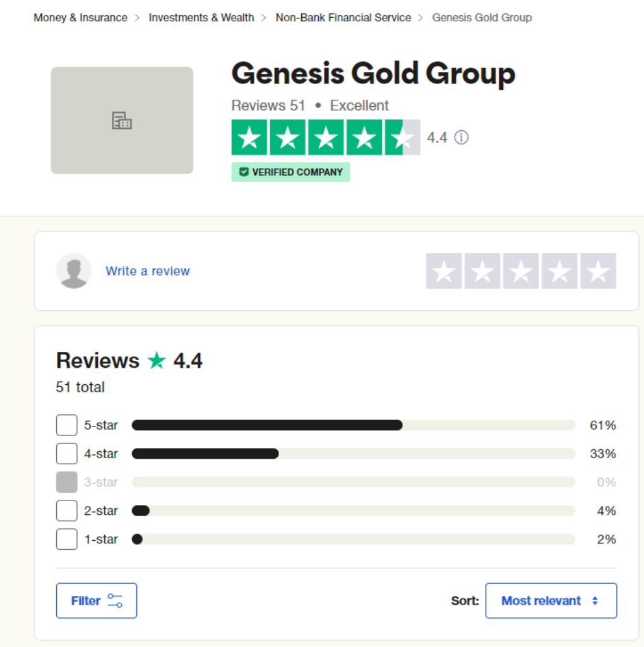Click the 5-star rating progress bar

[x=353, y=425]
